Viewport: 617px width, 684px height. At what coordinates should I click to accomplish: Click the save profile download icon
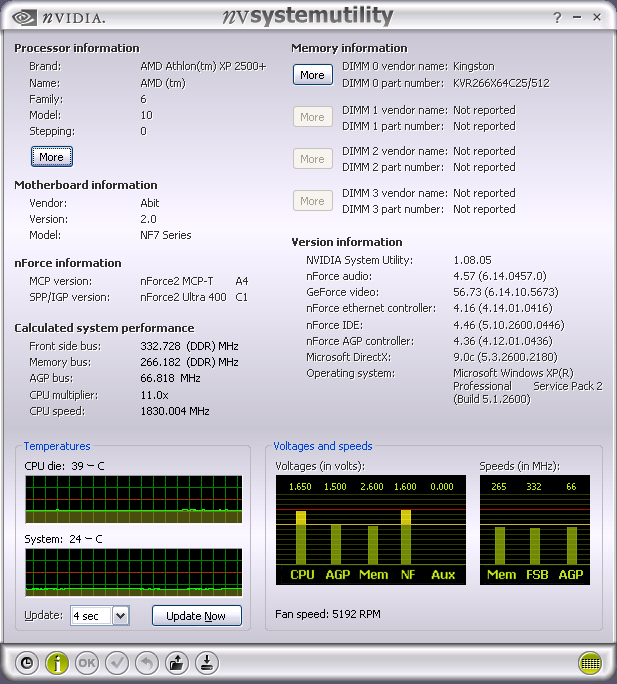[x=206, y=662]
